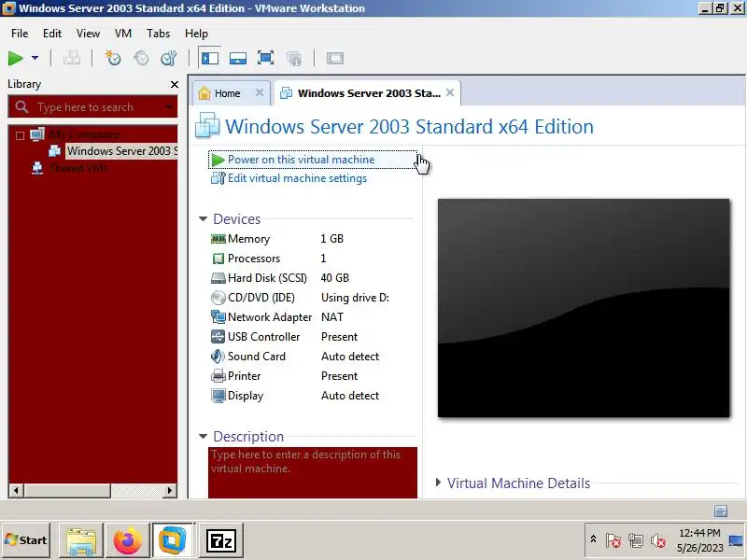747x560 pixels.
Task: Open the VM menu
Action: coord(123,34)
